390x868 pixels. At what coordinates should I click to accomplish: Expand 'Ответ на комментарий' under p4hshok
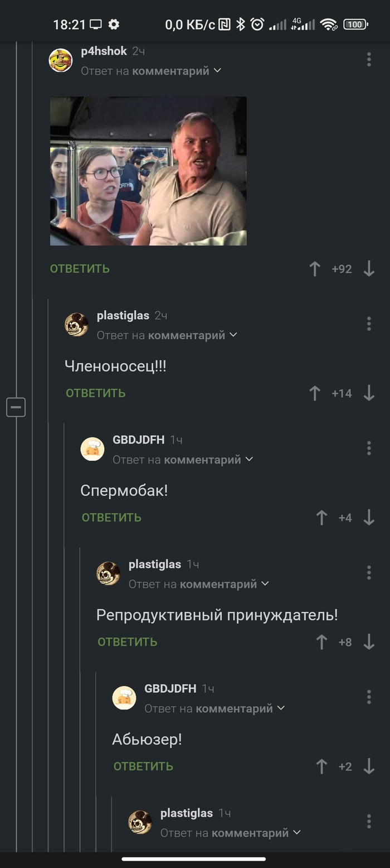click(x=151, y=71)
